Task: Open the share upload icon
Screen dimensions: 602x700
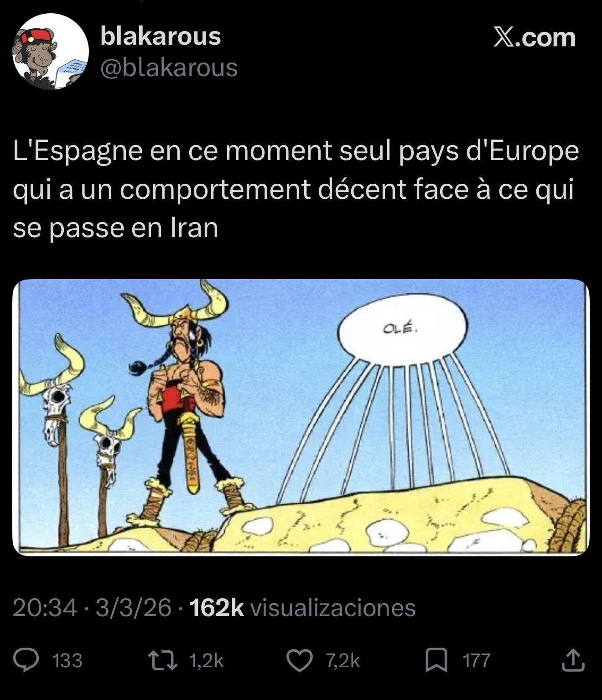Action: click(573, 660)
